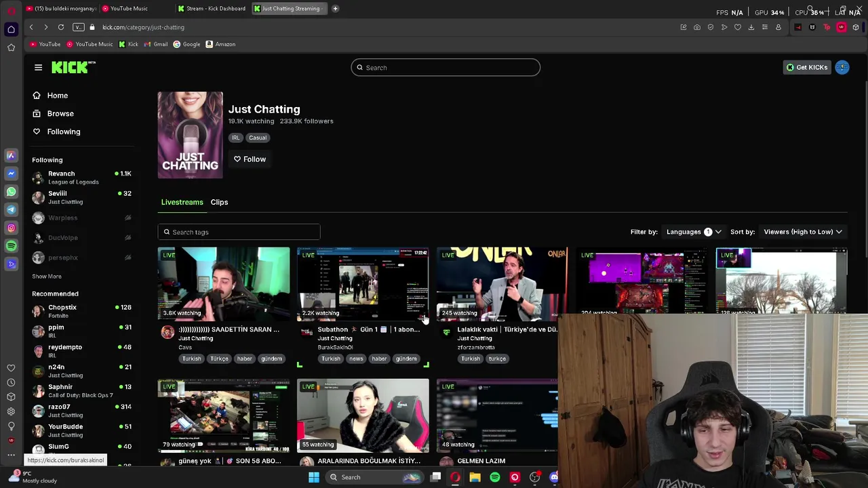
Task: Open Messenger in the Opera sidebar
Action: click(x=11, y=174)
